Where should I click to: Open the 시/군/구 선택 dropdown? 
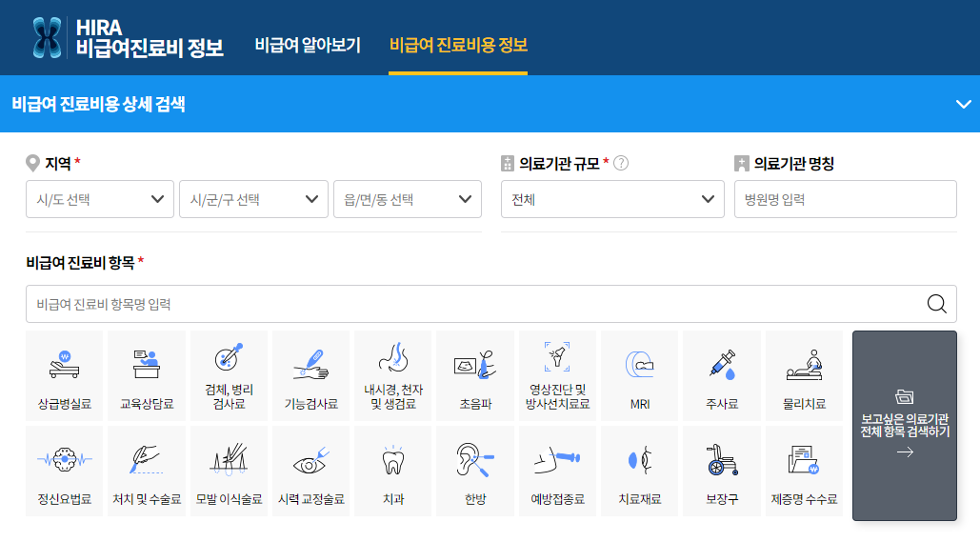(253, 199)
